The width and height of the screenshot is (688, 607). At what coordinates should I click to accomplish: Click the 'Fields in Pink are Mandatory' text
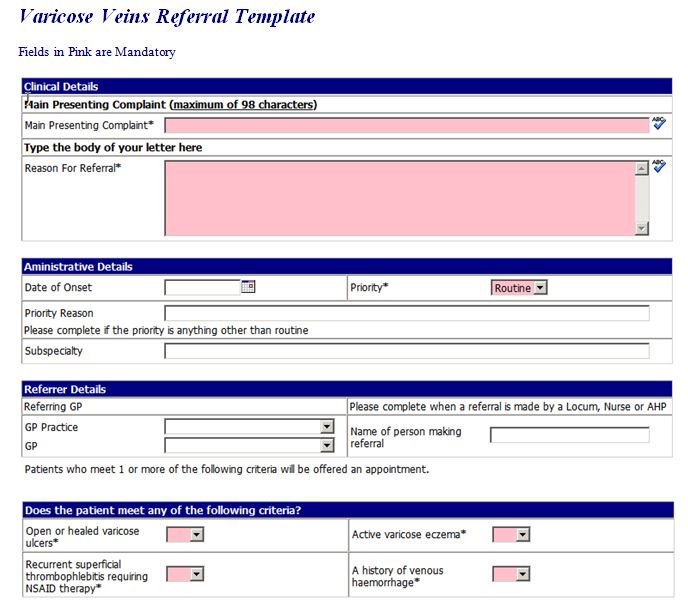(97, 52)
